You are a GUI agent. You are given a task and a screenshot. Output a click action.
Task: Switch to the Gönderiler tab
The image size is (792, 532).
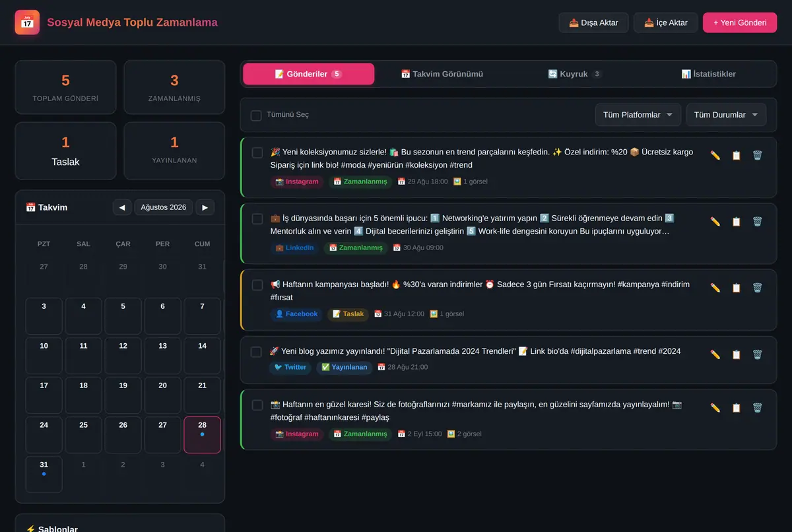pyautogui.click(x=308, y=74)
